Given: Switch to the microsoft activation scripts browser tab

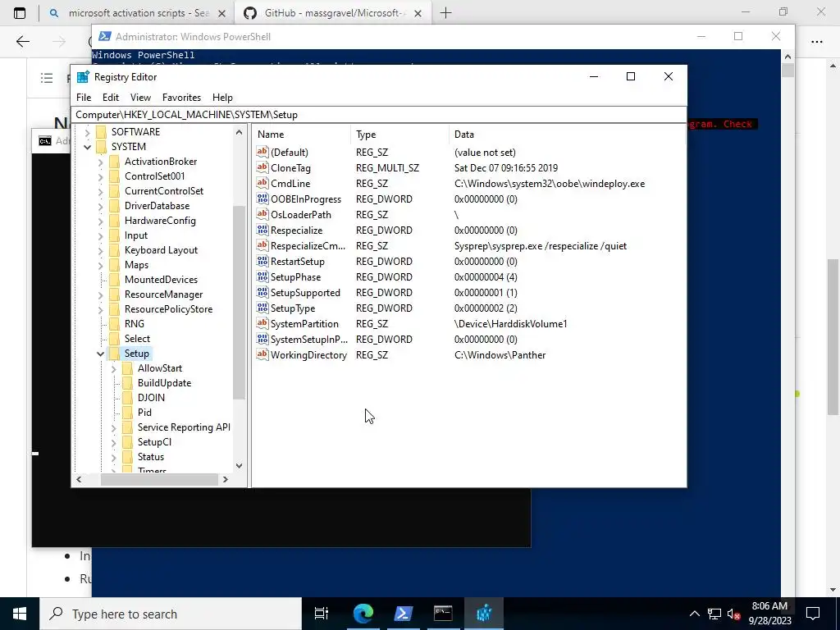Looking at the screenshot, I should click(x=137, y=13).
